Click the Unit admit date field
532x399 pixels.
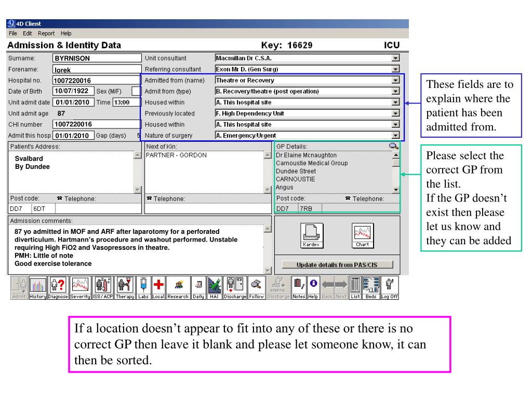point(73,102)
